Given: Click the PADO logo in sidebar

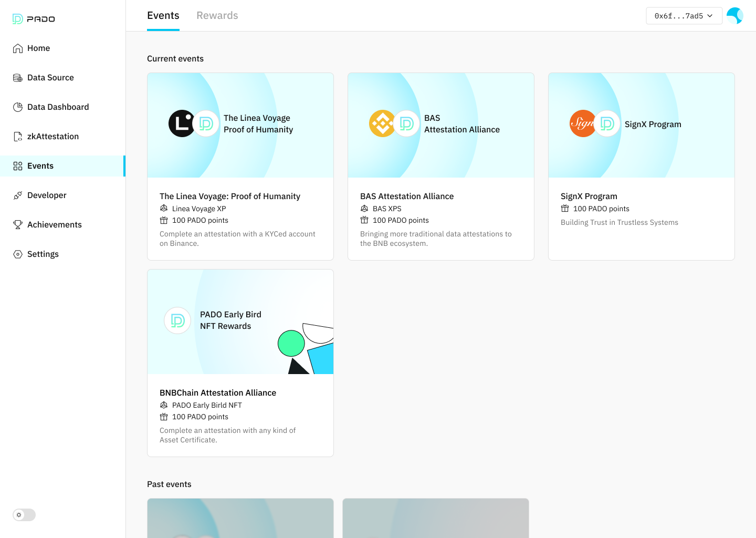Looking at the screenshot, I should (34, 19).
